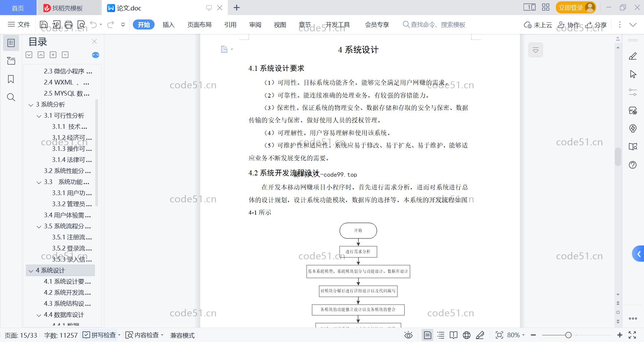Click the eye protection mode icon
This screenshot has height=342, width=644.
coord(408,335)
